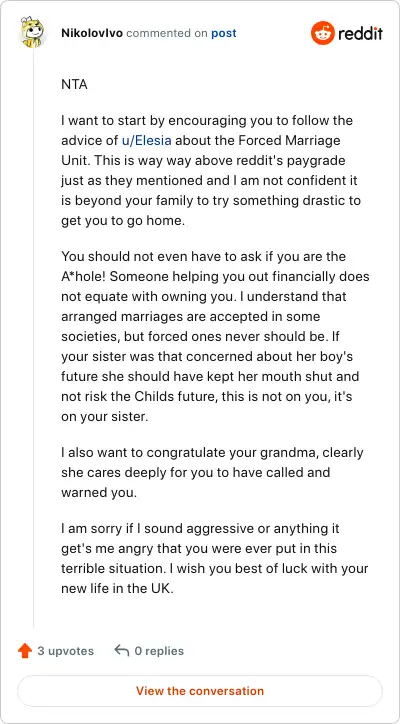Click the paragraph beginning "I am sorry if"

tap(214, 558)
